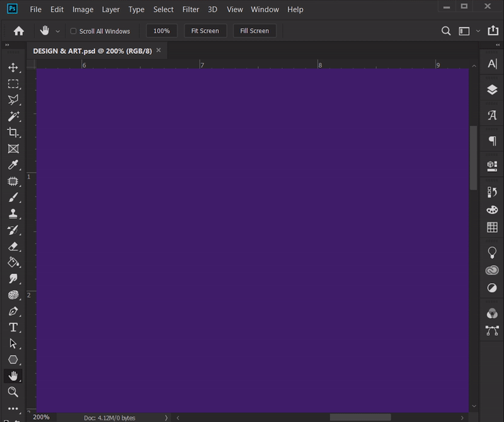Image resolution: width=504 pixels, height=422 pixels.
Task: Select the Rectangular Marquee tool
Action: (x=13, y=84)
